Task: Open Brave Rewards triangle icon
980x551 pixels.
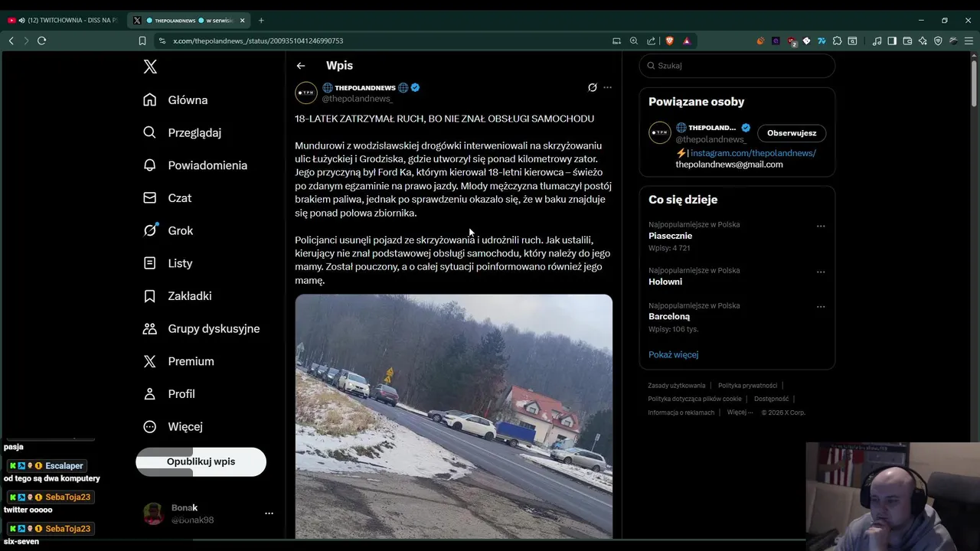Action: (x=687, y=41)
